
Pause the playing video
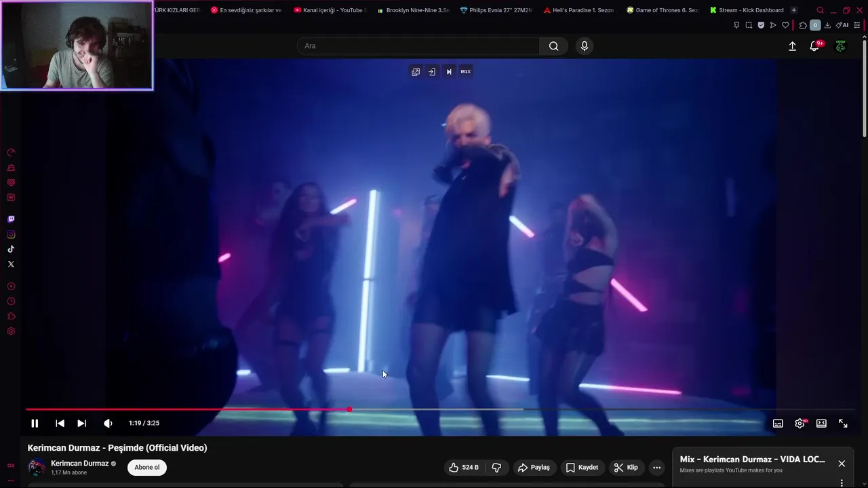(35, 423)
